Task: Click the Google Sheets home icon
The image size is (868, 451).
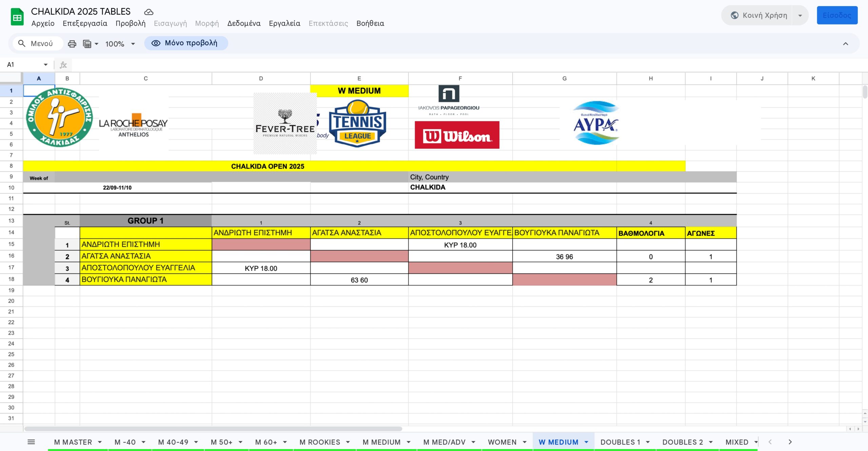Action: click(x=17, y=17)
